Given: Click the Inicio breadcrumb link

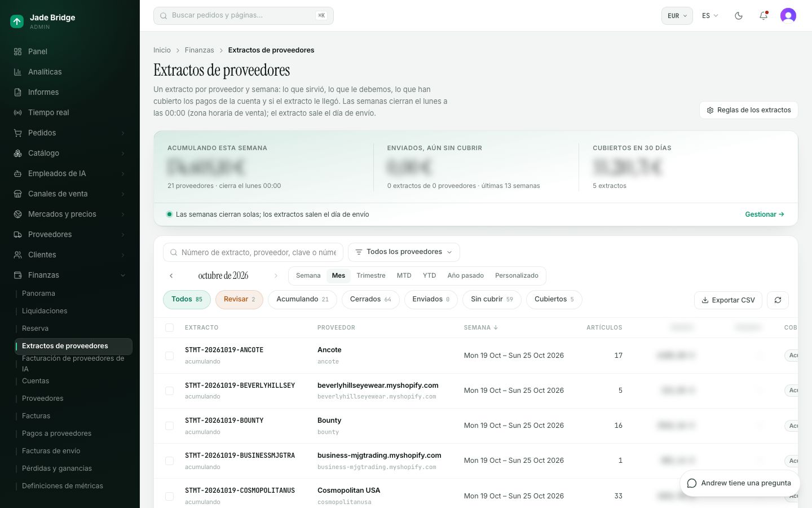Looking at the screenshot, I should coord(162,50).
